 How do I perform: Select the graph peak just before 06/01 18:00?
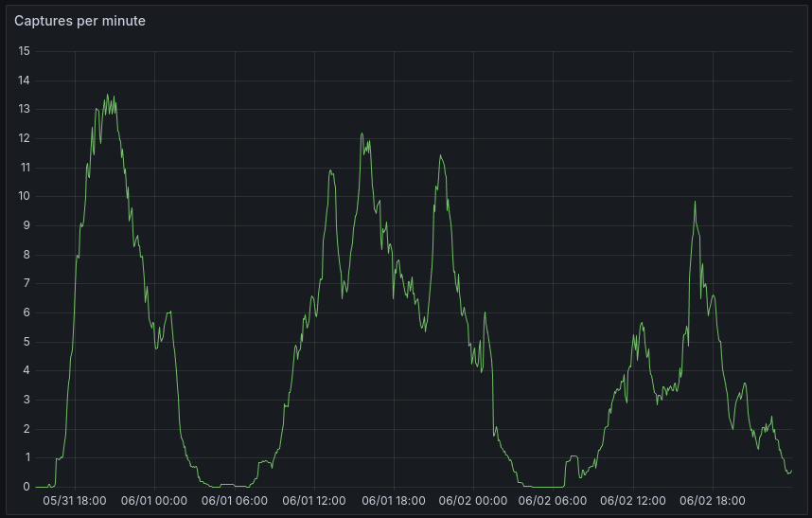click(x=362, y=134)
